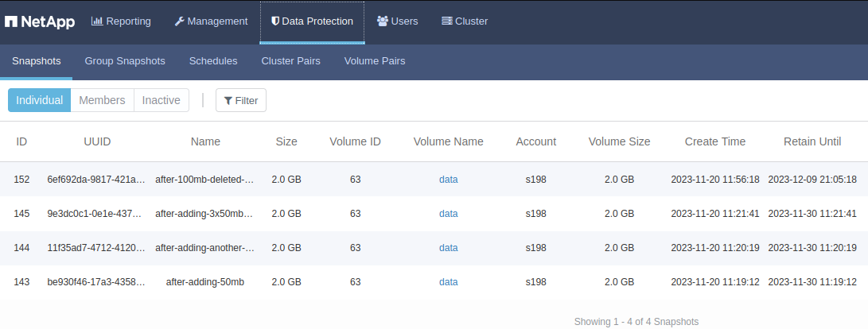The image size is (868, 329).
Task: Switch to the Group Snapshots tab
Action: pos(125,61)
